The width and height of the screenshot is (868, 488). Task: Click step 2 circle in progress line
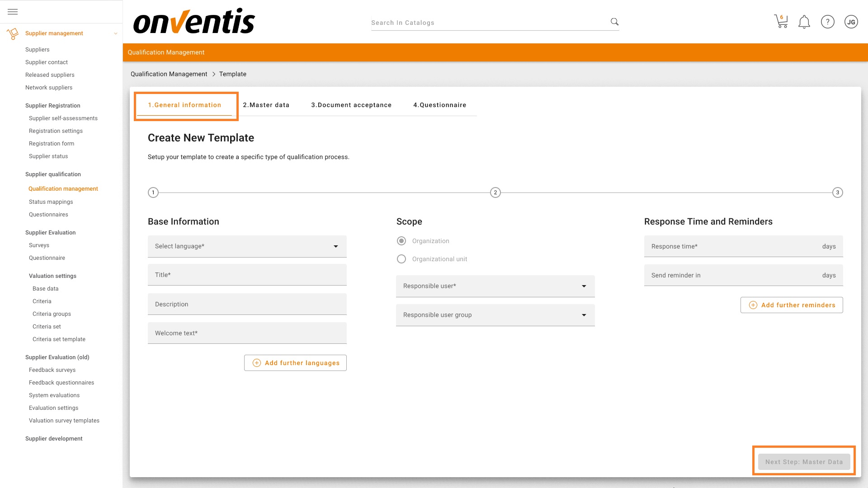pos(495,192)
